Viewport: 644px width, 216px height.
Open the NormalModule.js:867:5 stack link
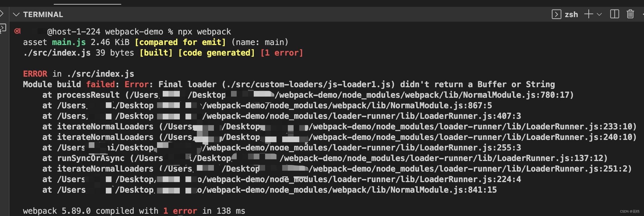(x=441, y=105)
